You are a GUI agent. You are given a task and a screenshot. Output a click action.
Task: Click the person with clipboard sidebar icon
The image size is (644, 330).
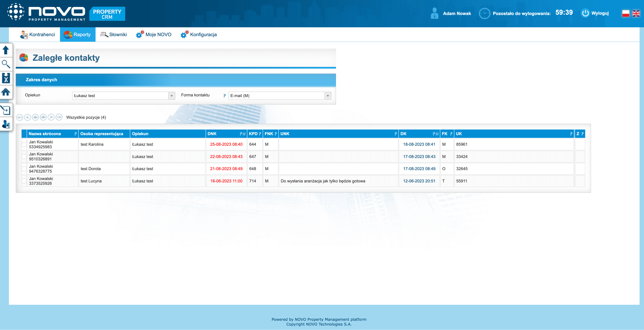6,124
